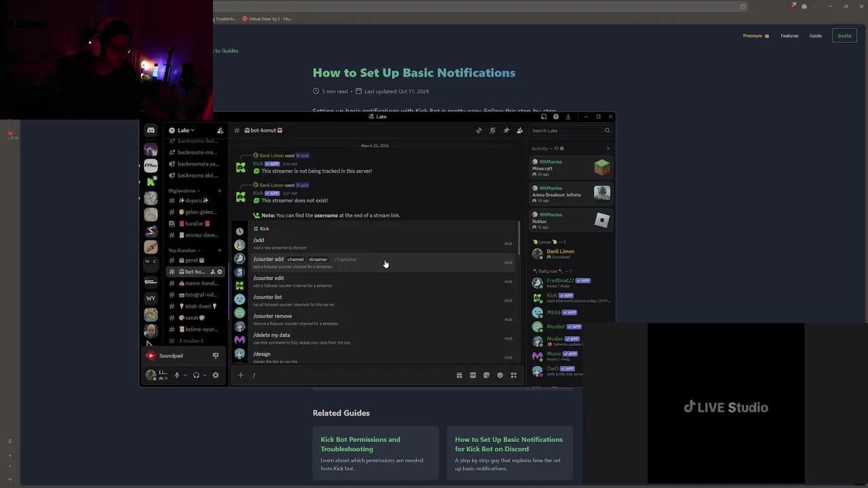Open notification settings bell in the channel header
The width and height of the screenshot is (868, 488).
[492, 130]
